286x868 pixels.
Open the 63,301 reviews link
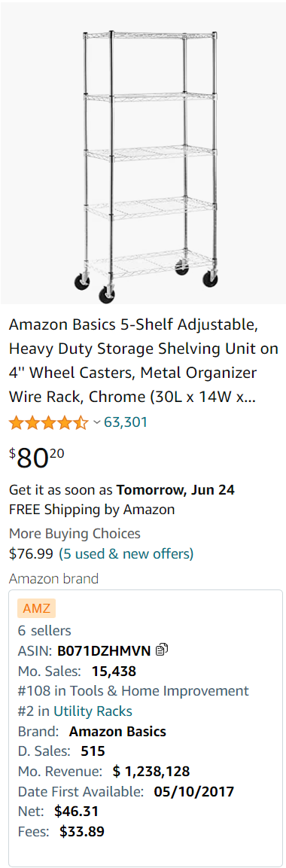pos(126,422)
